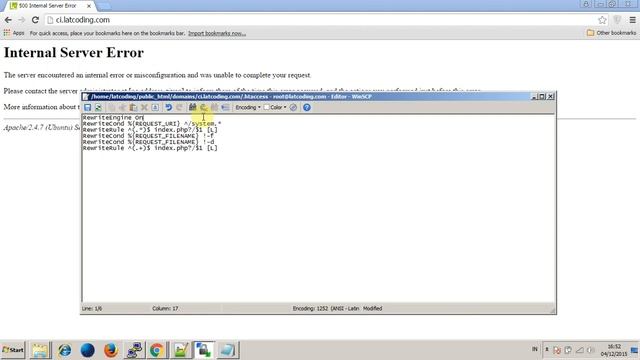Click the RewriteCond REQUEST_URI line
This screenshot has height=360, width=640.
(x=152, y=124)
